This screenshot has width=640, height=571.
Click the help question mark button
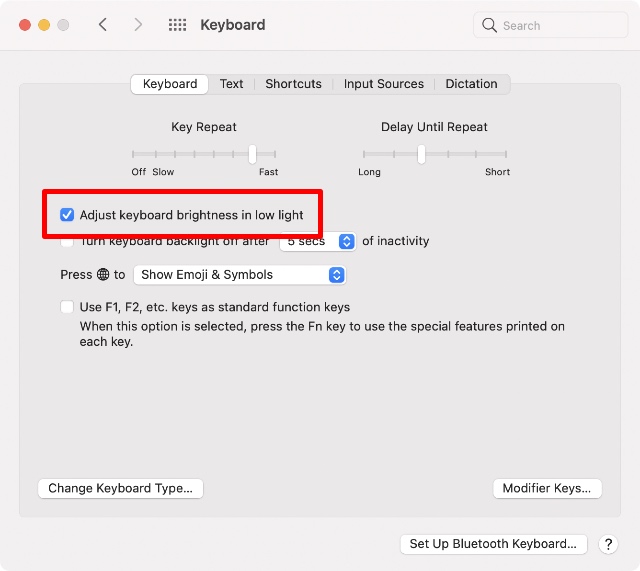(607, 544)
